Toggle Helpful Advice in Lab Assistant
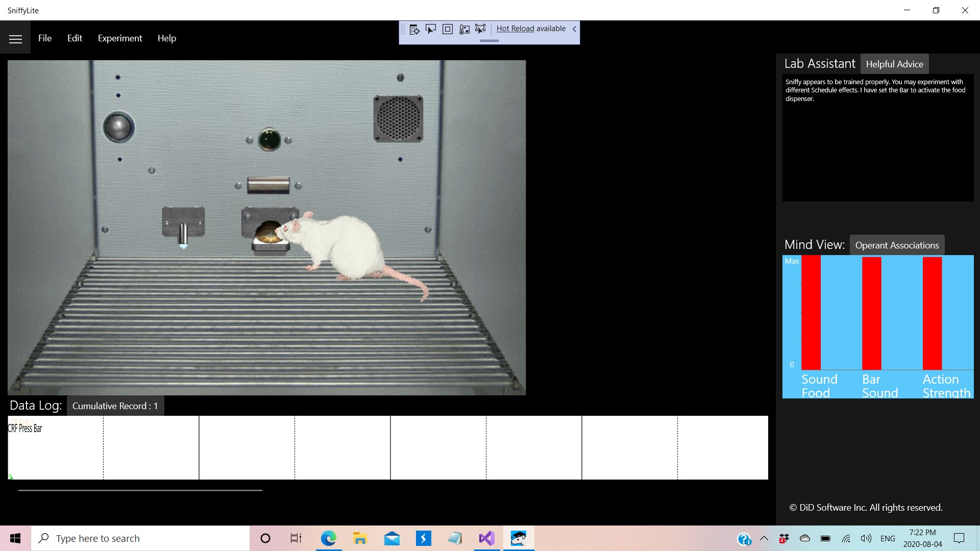Viewport: 980px width, 551px height. coord(894,63)
